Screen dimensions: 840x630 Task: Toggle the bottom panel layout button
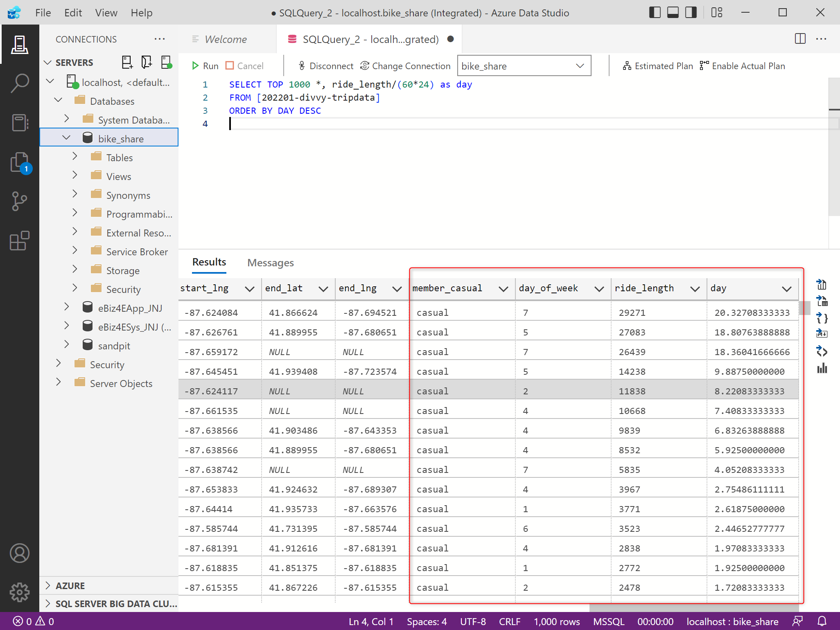[x=673, y=13]
